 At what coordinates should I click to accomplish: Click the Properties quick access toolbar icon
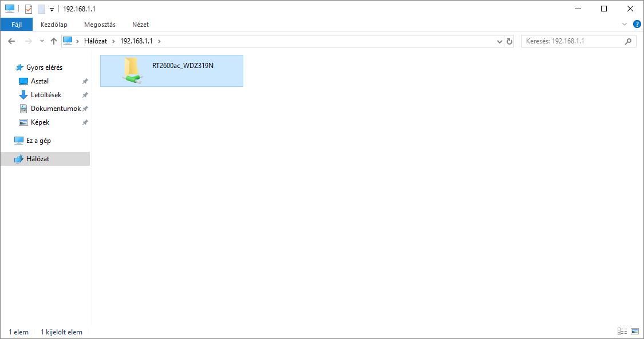pyautogui.click(x=29, y=9)
